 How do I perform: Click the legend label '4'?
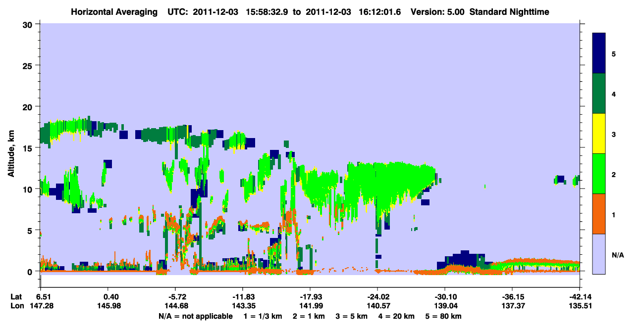[x=614, y=94]
